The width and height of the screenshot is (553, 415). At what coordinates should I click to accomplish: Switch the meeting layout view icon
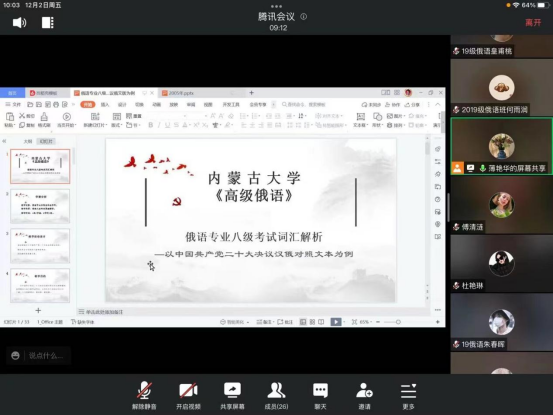(48, 23)
